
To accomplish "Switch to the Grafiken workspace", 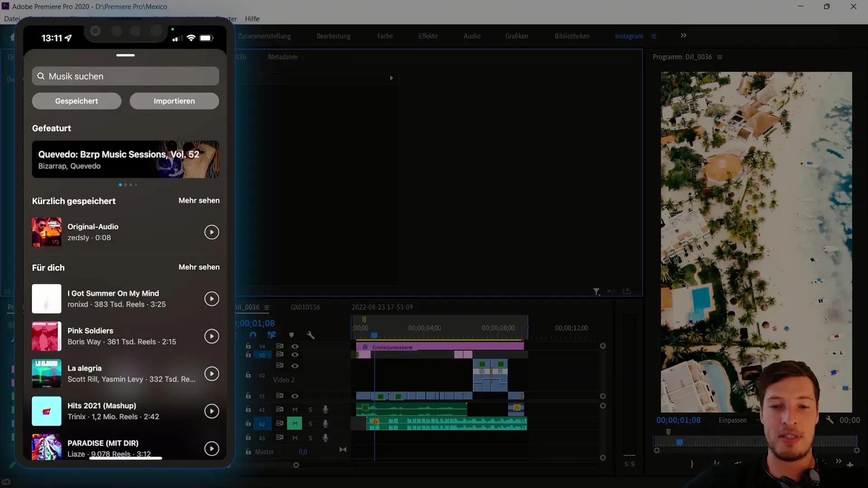I will (517, 36).
